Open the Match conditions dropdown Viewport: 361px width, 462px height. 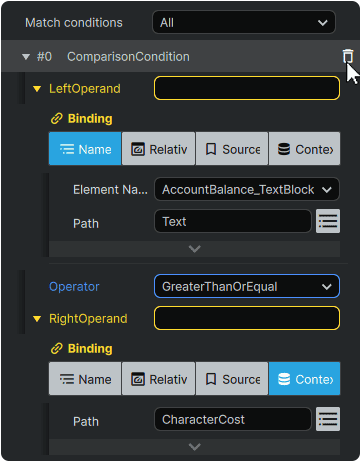(244, 23)
